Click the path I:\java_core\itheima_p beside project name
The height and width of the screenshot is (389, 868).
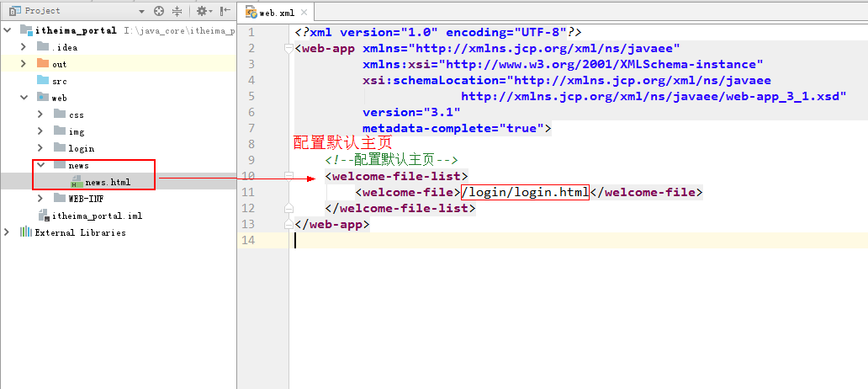pos(178,30)
